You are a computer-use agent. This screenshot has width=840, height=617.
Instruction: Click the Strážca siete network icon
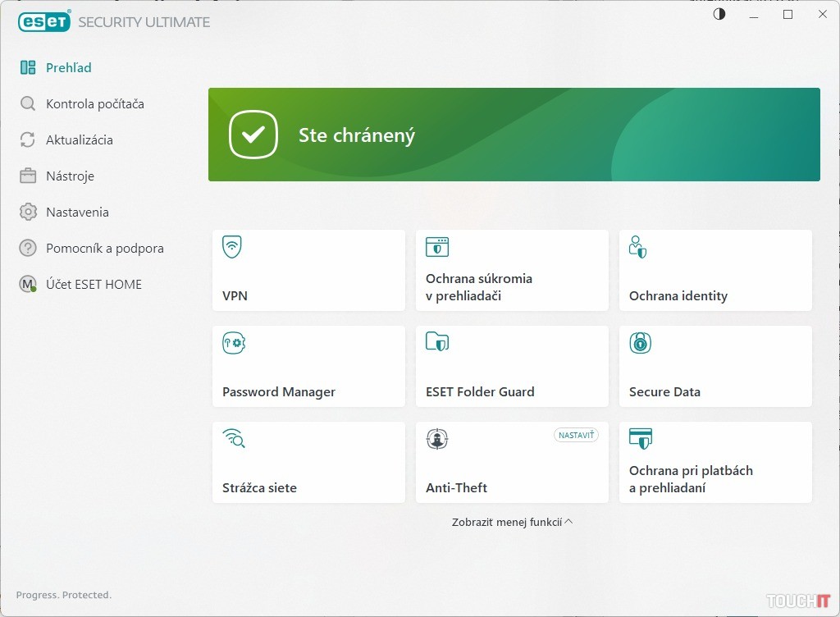pos(234,439)
